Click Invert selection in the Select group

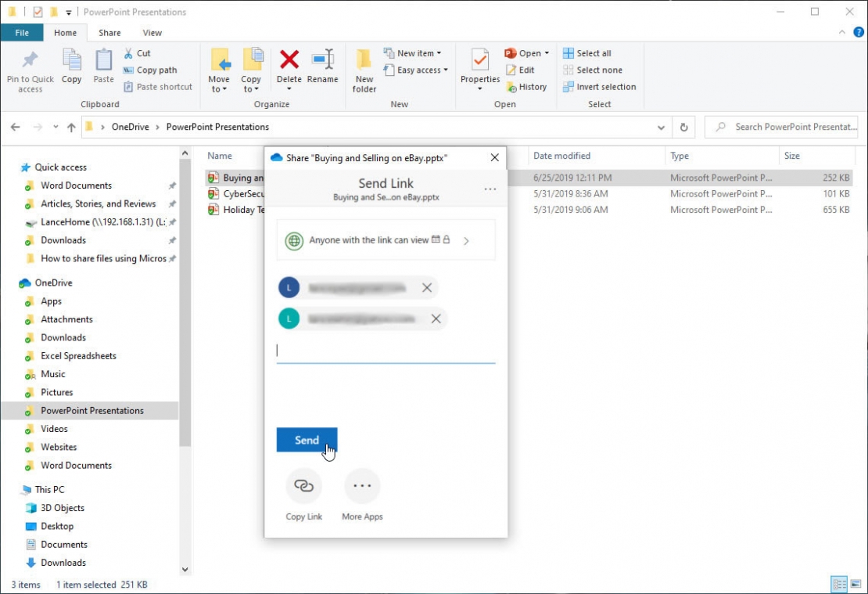click(x=599, y=87)
